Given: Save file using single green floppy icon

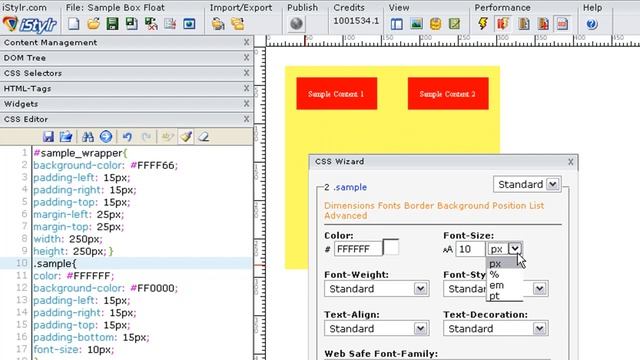Looking at the screenshot, I should (x=112, y=24).
